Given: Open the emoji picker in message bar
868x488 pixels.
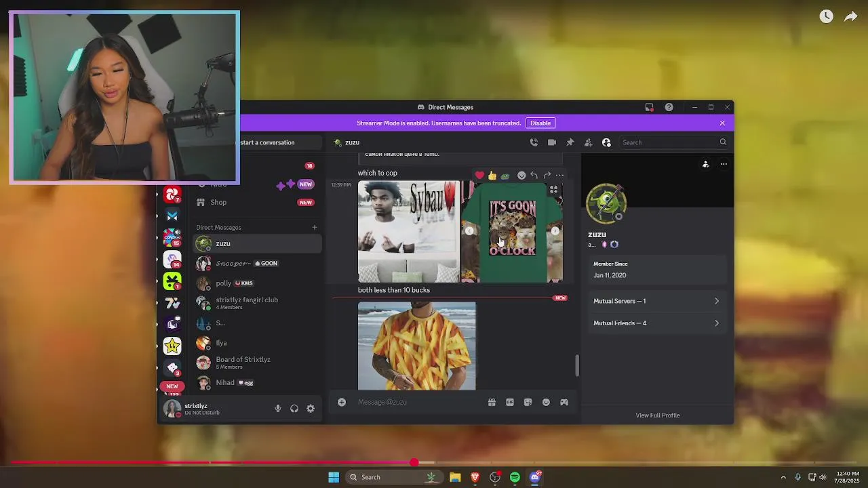Looking at the screenshot, I should 546,402.
